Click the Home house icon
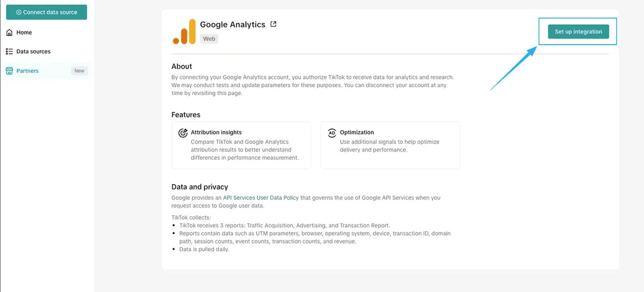This screenshot has width=644, height=292. (9, 32)
